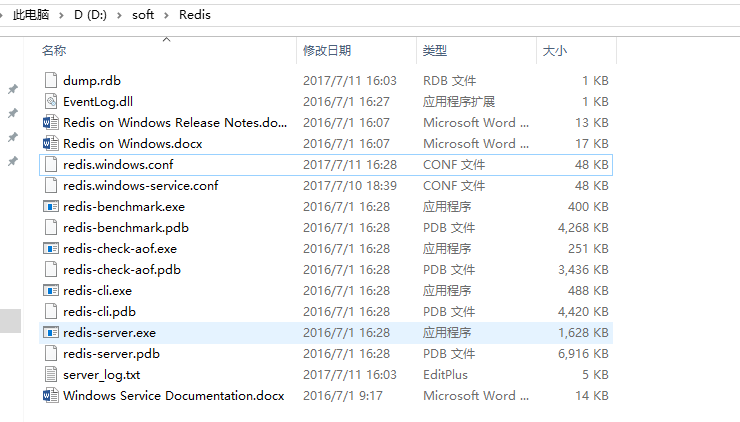Click the 2016/7/1 9:17 modified date cell
740x422 pixels.
(343, 396)
